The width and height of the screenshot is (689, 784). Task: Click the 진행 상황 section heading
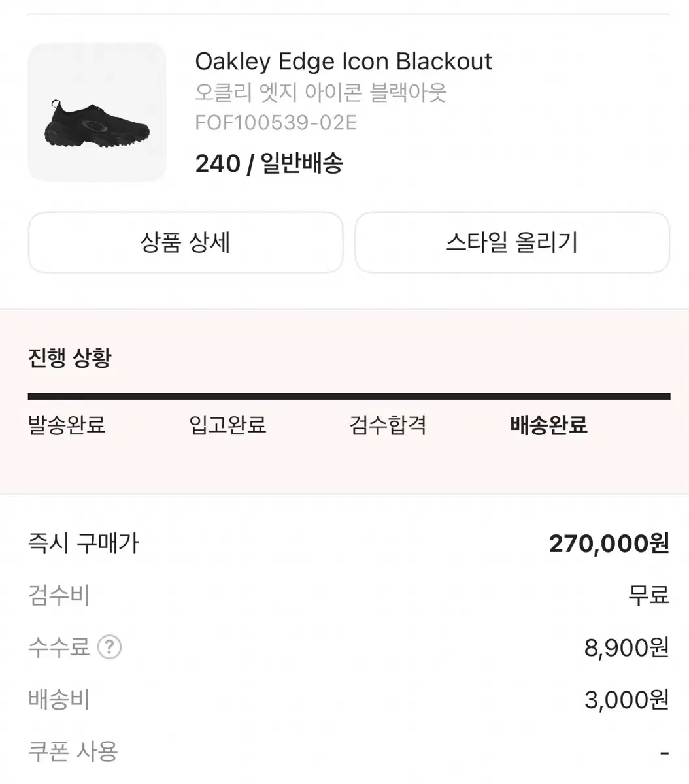tap(70, 358)
